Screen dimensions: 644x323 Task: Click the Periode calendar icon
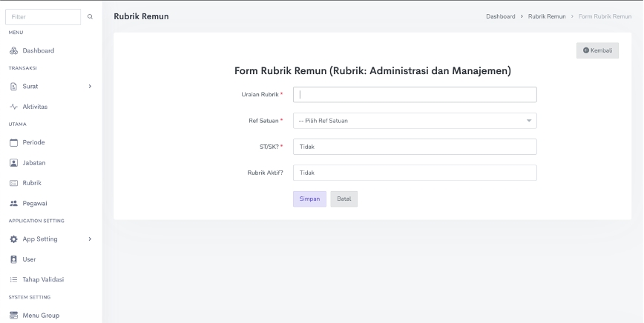13,142
